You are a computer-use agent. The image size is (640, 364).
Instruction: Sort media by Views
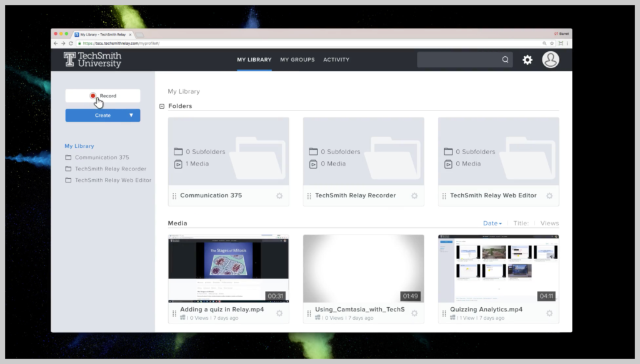coord(549,224)
